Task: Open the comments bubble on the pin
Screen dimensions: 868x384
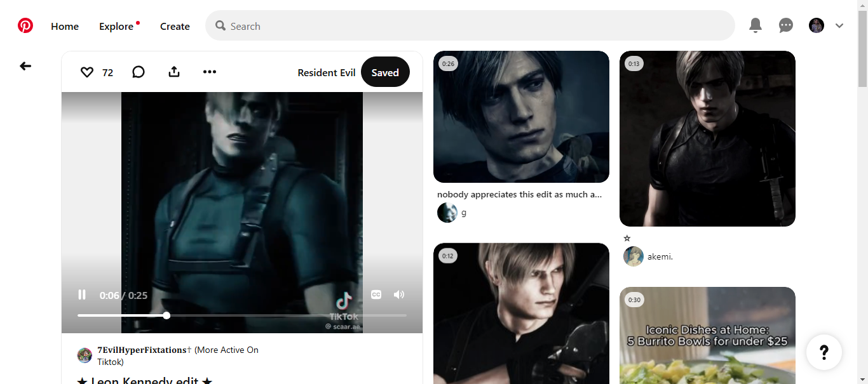Action: [x=139, y=72]
